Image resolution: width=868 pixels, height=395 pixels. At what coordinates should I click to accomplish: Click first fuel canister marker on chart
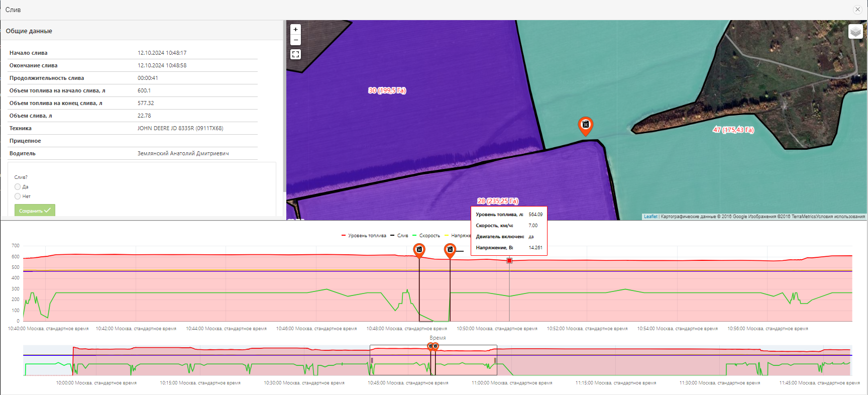click(419, 250)
